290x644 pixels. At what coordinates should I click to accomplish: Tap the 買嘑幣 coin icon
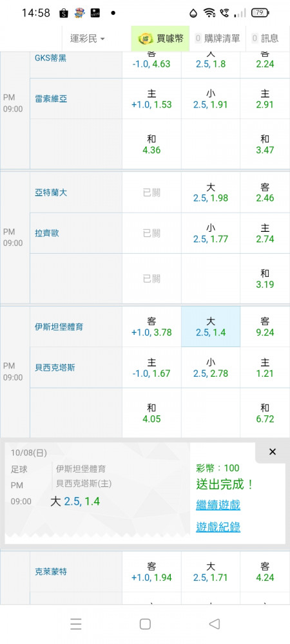pos(145,39)
